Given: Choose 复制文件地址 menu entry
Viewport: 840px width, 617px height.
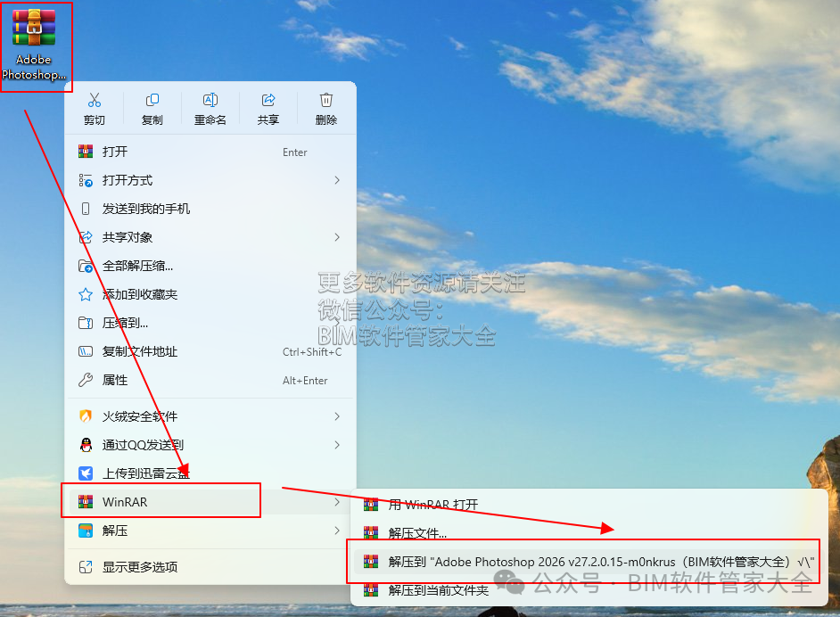Looking at the screenshot, I should pyautogui.click(x=210, y=351).
